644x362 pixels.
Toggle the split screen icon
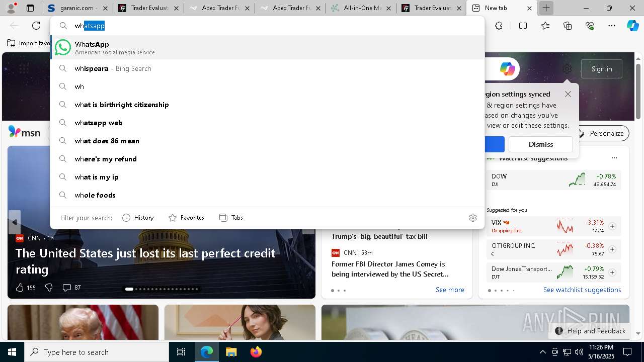click(x=523, y=26)
